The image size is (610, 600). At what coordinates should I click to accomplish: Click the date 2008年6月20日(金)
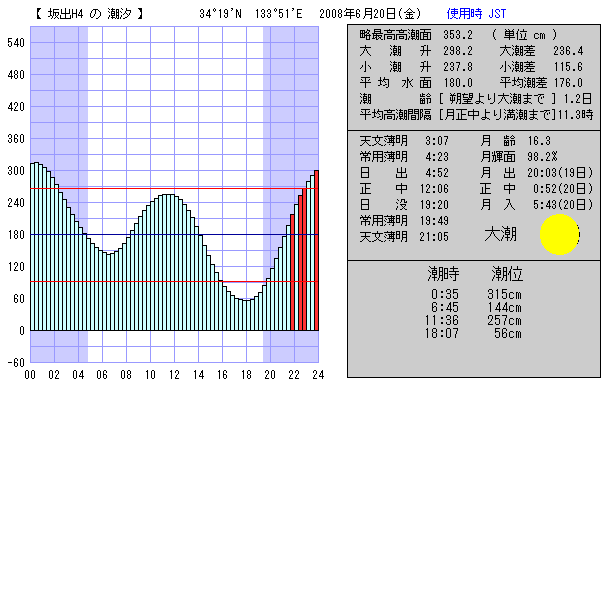coord(370,14)
